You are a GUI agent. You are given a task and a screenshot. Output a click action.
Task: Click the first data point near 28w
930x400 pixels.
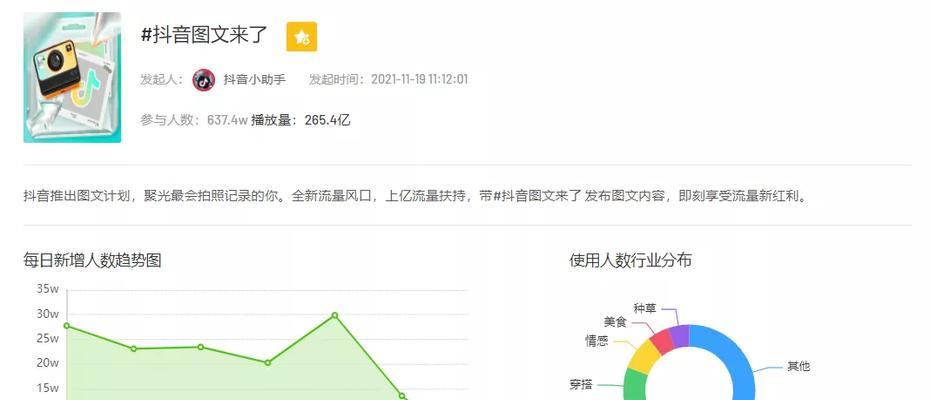pos(66,326)
